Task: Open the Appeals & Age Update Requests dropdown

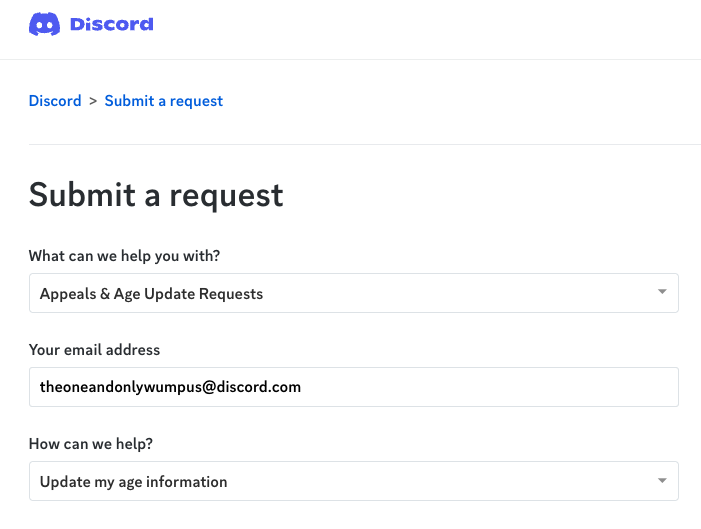Action: pos(354,293)
